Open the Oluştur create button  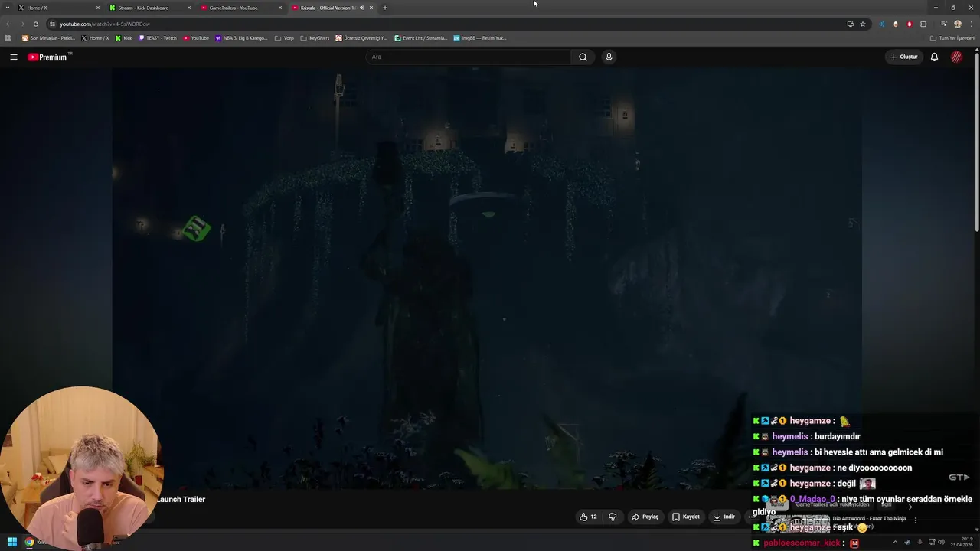click(903, 57)
